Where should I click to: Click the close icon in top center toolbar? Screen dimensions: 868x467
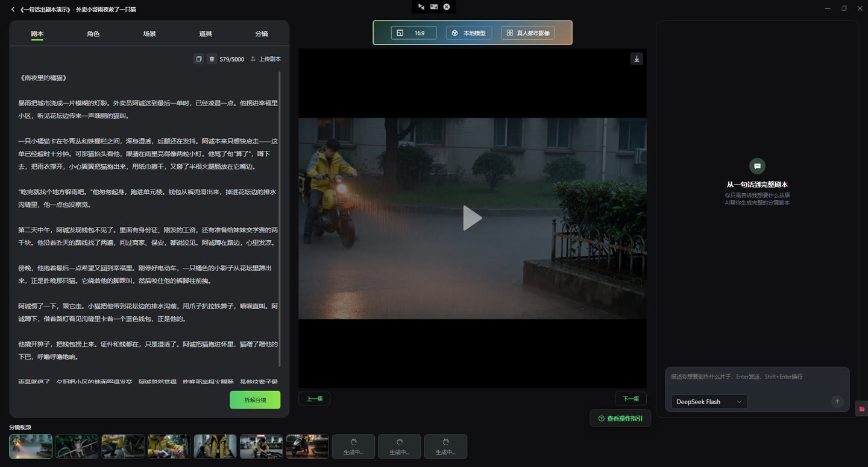click(447, 7)
